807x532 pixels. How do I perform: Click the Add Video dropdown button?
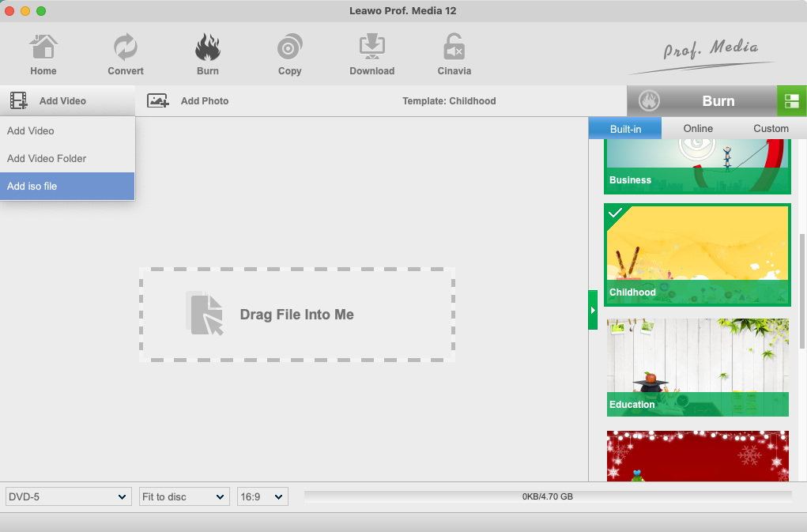pyautogui.click(x=67, y=101)
